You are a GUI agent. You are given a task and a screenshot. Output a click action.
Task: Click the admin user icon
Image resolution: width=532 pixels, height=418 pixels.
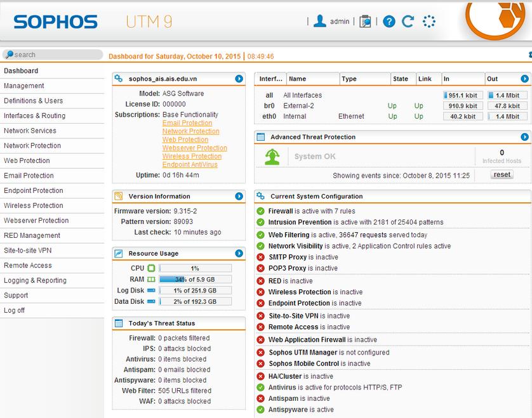pos(319,21)
